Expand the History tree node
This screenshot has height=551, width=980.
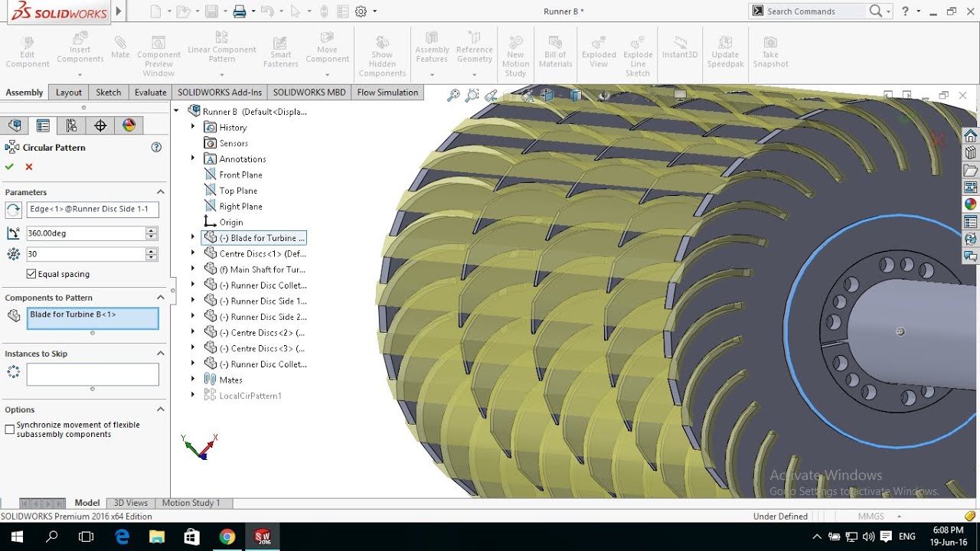coord(193,127)
